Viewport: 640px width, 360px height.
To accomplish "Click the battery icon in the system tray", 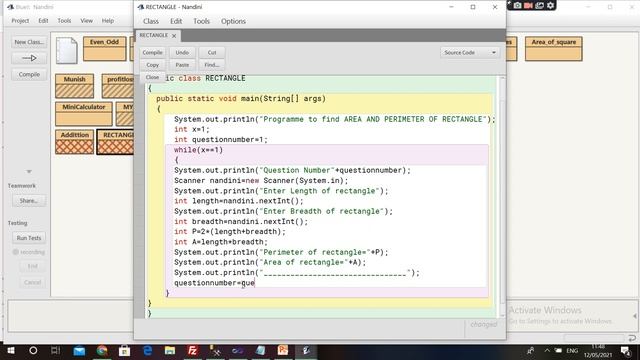I will 558,351.
